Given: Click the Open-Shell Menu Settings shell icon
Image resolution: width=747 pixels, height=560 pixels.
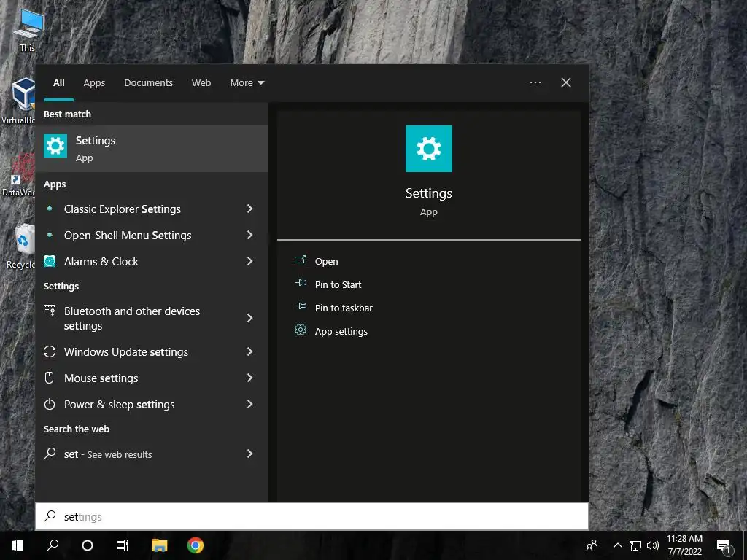Looking at the screenshot, I should point(50,235).
